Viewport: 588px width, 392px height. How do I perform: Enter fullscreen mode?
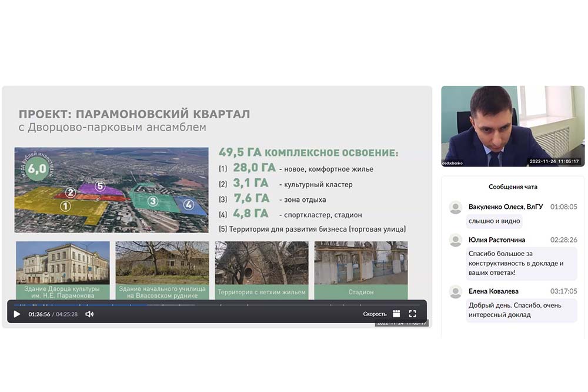pyautogui.click(x=413, y=314)
